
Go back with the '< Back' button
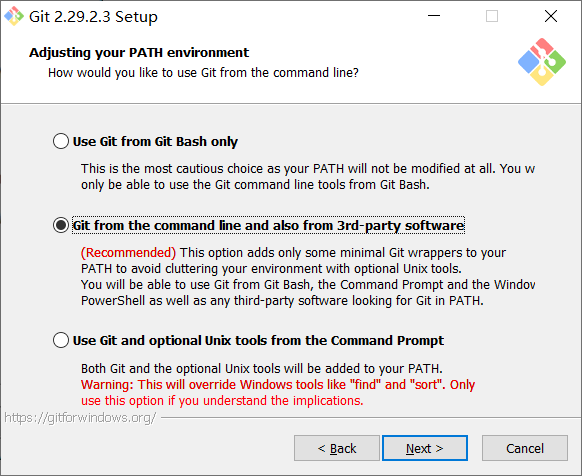[x=337, y=448]
